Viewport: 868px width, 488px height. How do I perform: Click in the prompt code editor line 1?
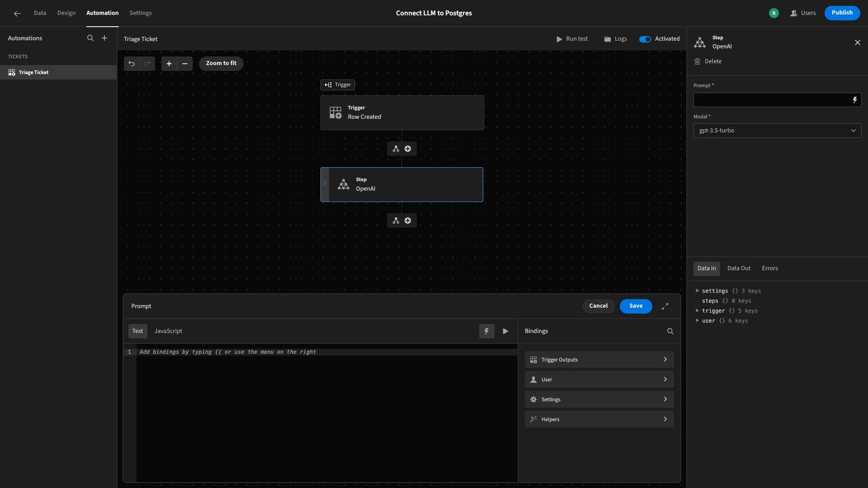click(327, 352)
